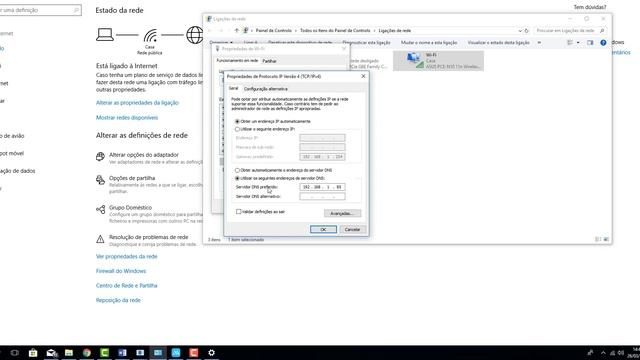Click the search magnifier in Ligações de rede

(x=602, y=31)
